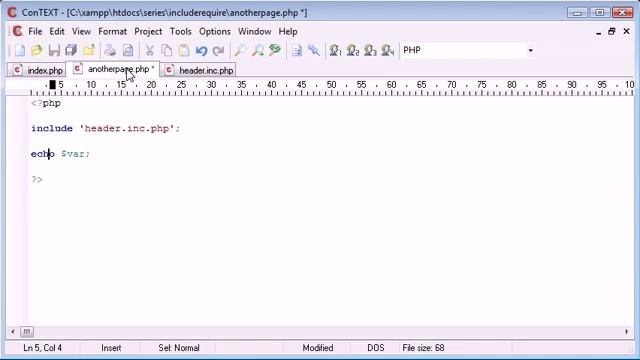Open the Edit menu
The height and width of the screenshot is (360, 640).
click(57, 31)
